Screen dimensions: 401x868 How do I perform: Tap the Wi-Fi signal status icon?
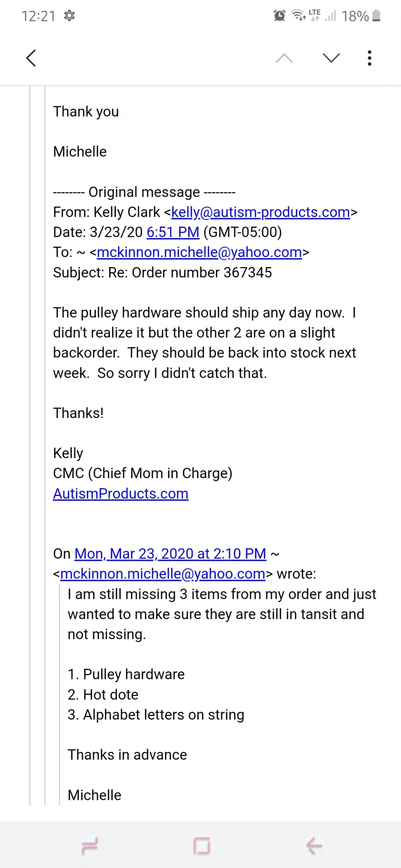pyautogui.click(x=298, y=16)
